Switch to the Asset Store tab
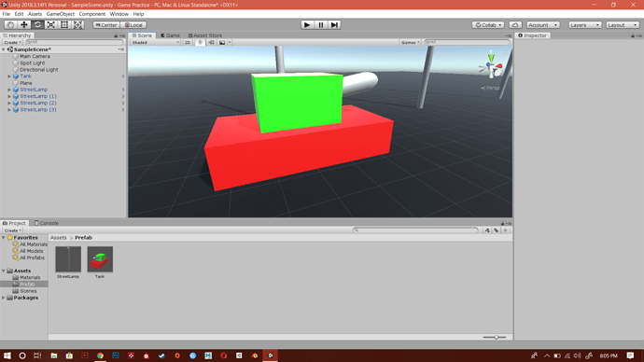644x362 pixels. [204, 35]
